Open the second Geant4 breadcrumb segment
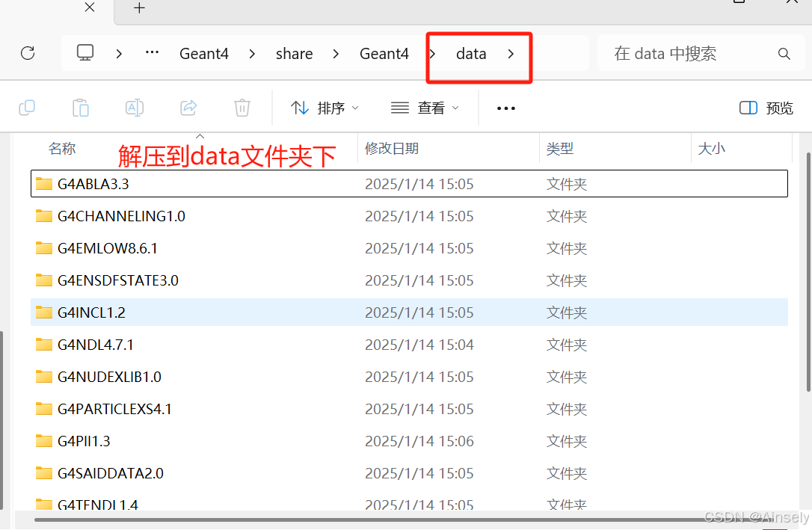812x530 pixels. [x=384, y=54]
